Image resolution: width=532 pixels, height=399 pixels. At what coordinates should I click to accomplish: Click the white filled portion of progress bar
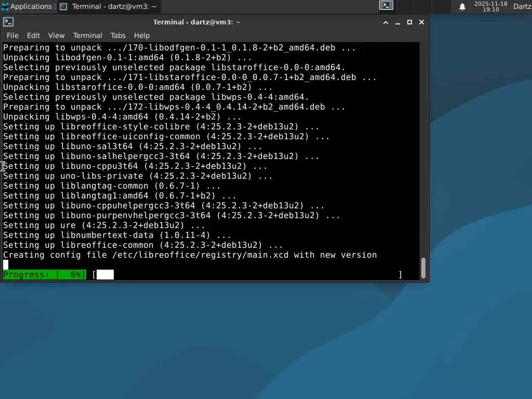(x=105, y=275)
